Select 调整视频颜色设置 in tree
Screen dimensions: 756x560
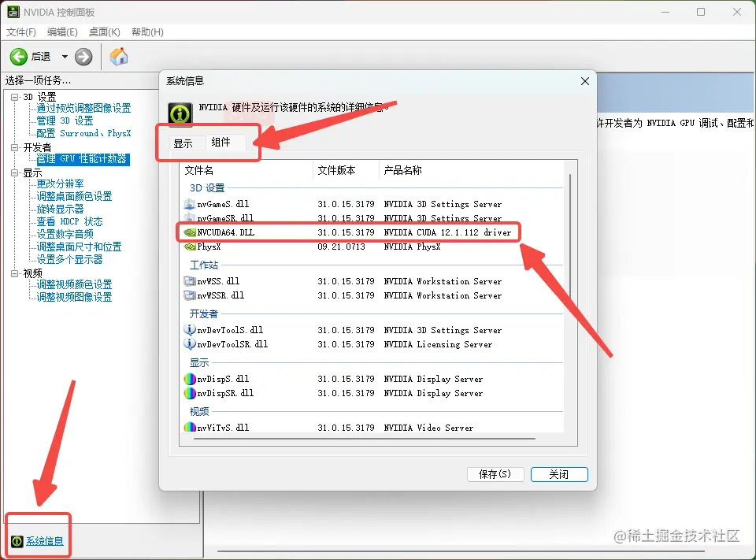click(x=74, y=284)
